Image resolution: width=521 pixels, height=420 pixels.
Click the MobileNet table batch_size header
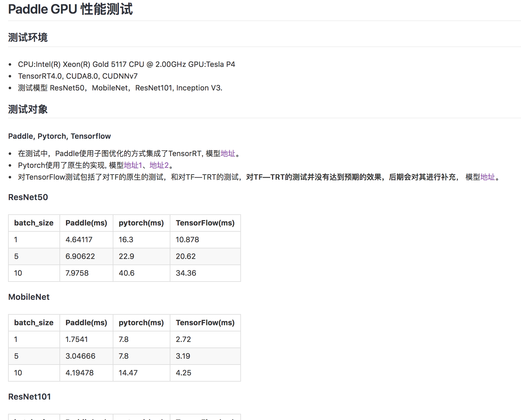pos(34,323)
